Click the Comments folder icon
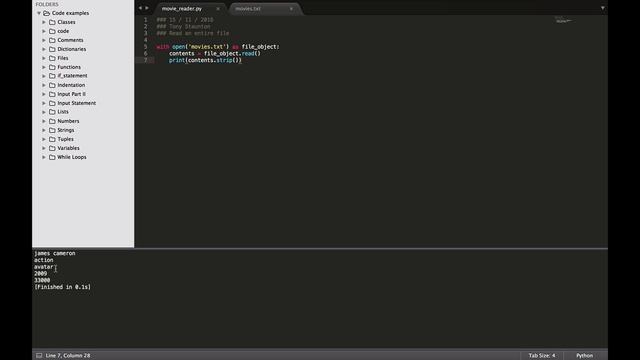Image resolution: width=640 pixels, height=360 pixels. [x=52, y=40]
